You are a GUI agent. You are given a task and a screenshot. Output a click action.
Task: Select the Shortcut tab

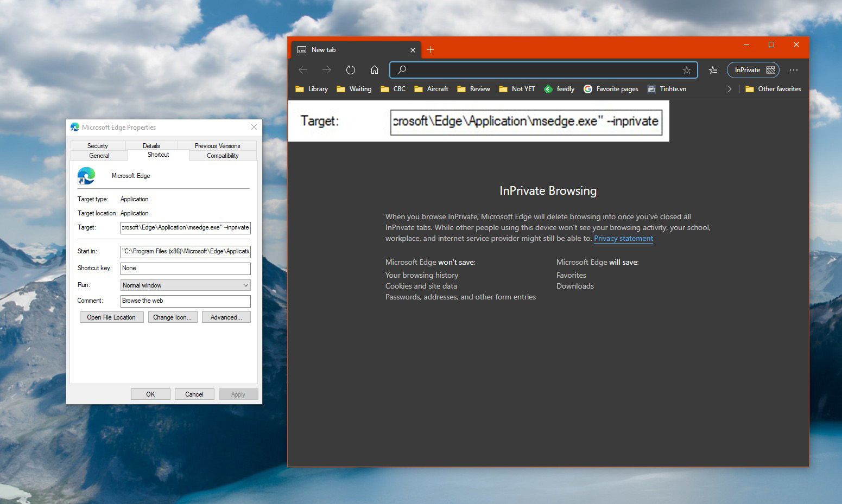tap(158, 155)
